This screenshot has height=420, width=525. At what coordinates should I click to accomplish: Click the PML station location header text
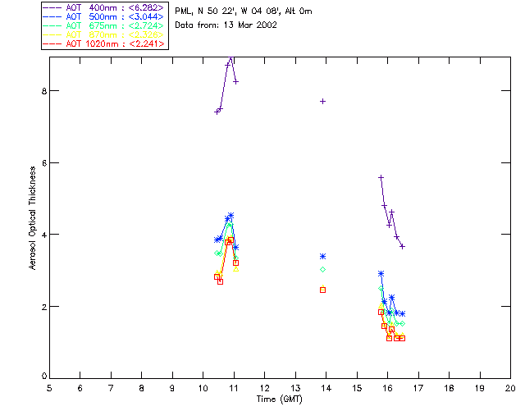(x=244, y=11)
